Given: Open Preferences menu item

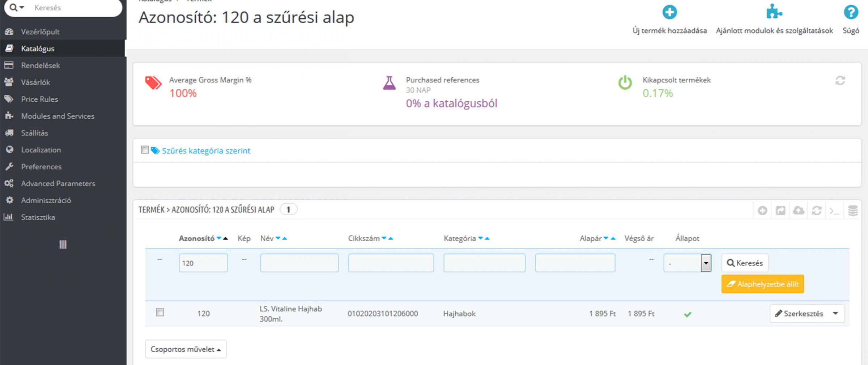Looking at the screenshot, I should point(41,167).
